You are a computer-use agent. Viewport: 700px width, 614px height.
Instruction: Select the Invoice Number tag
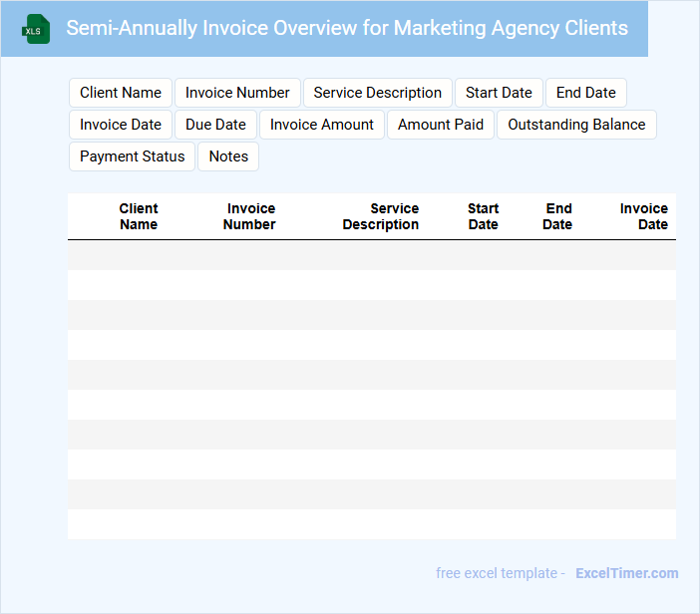237,93
